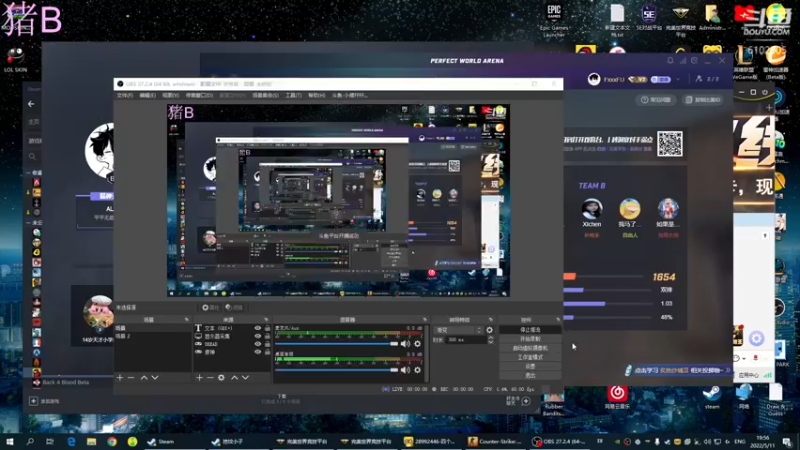800x450 pixels.
Task: Open Windows Start menu
Action: pos(10,441)
